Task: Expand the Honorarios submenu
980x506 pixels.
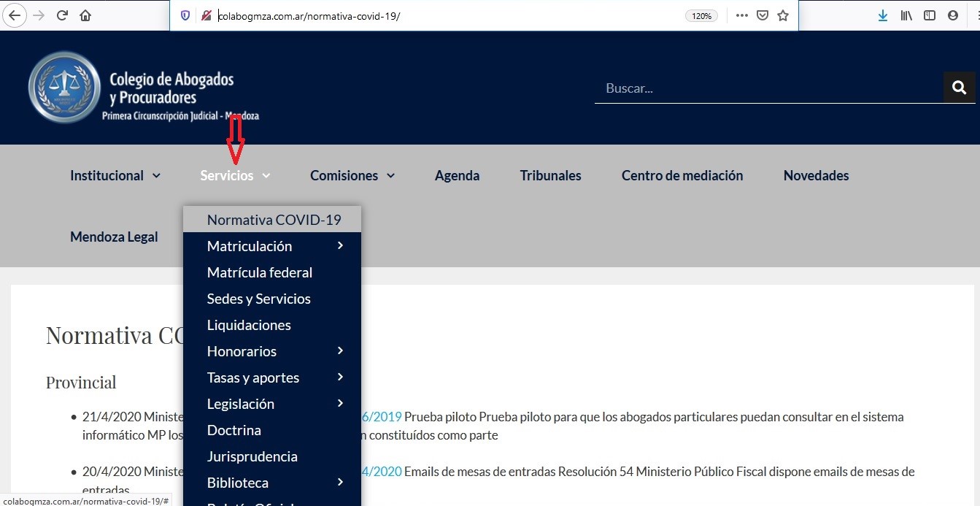Action: [271, 351]
